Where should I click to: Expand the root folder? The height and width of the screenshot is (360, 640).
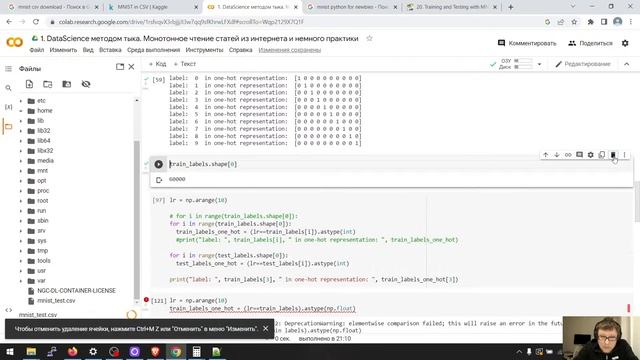[x=21, y=201]
